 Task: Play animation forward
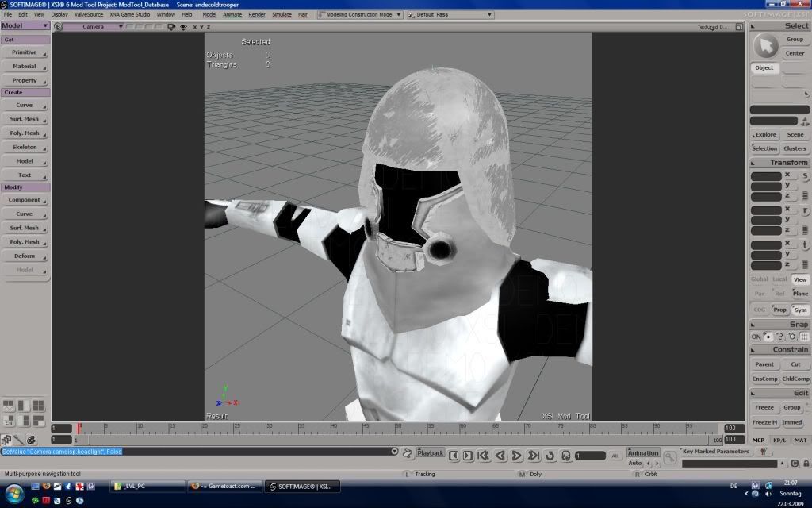tap(516, 455)
